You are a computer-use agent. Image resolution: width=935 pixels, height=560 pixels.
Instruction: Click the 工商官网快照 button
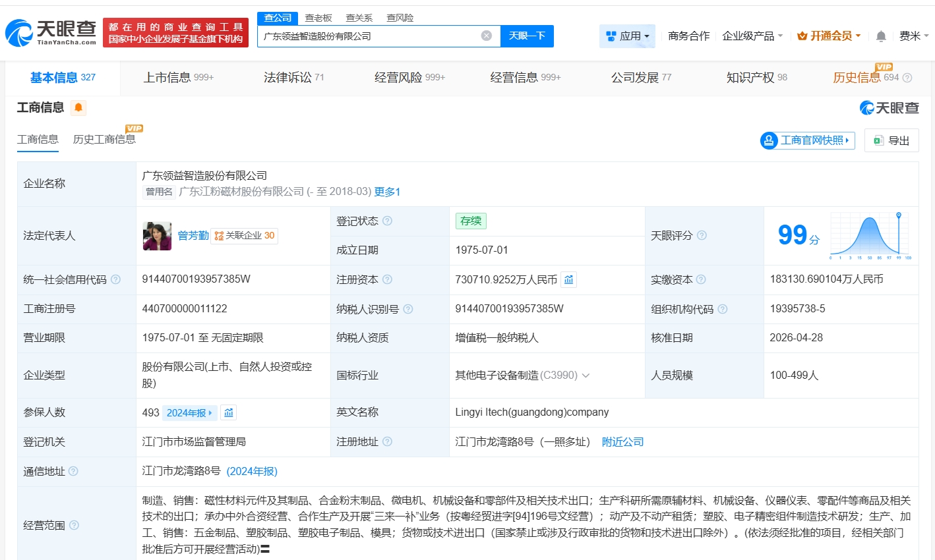808,140
